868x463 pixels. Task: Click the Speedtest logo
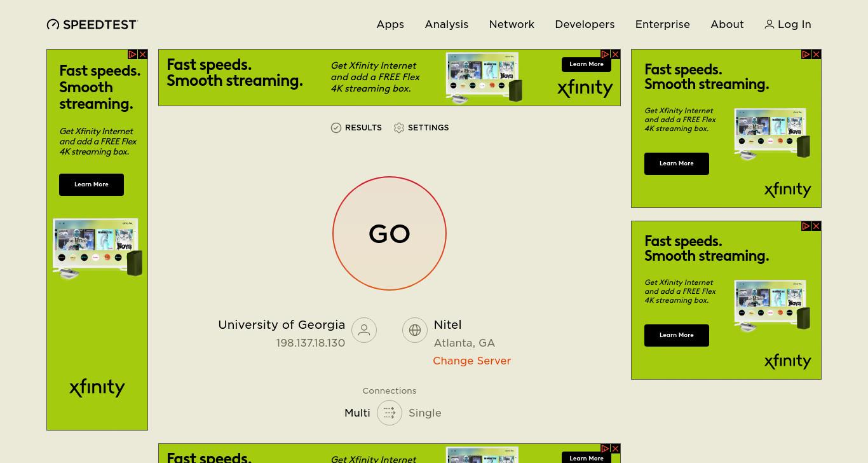[x=92, y=24]
